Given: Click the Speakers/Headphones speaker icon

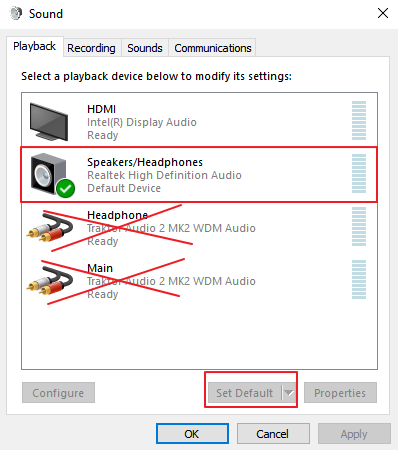Looking at the screenshot, I should click(x=48, y=174).
